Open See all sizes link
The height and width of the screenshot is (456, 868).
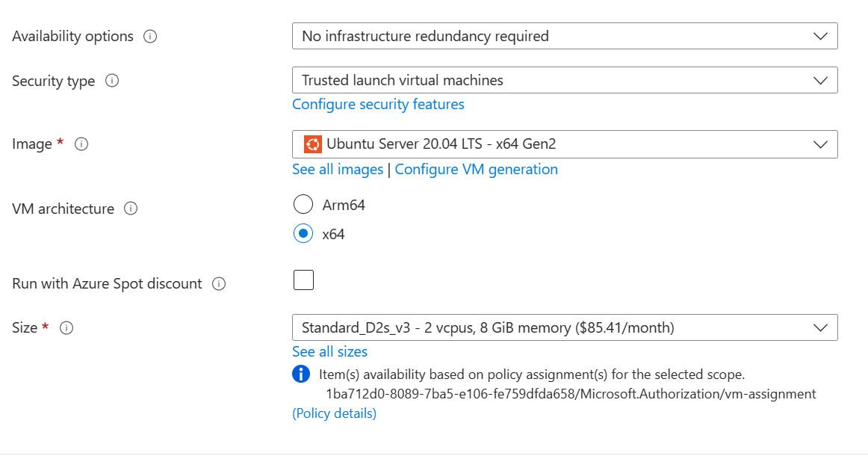(x=330, y=351)
